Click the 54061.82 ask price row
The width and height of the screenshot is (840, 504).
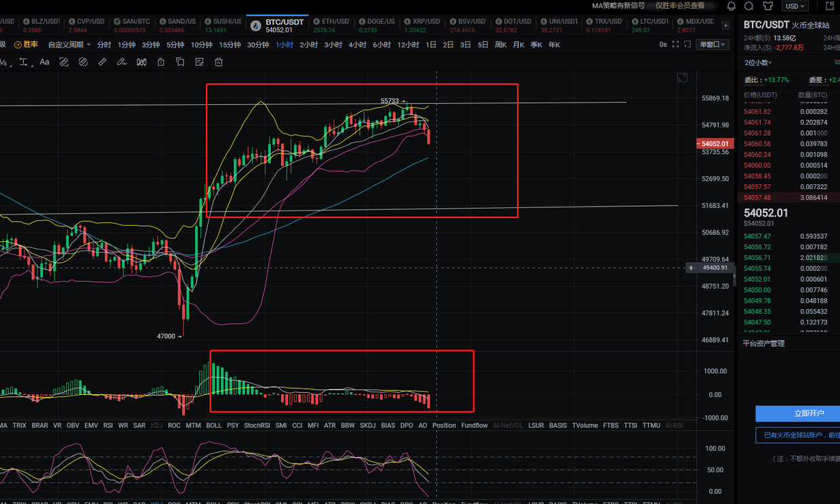789,112
